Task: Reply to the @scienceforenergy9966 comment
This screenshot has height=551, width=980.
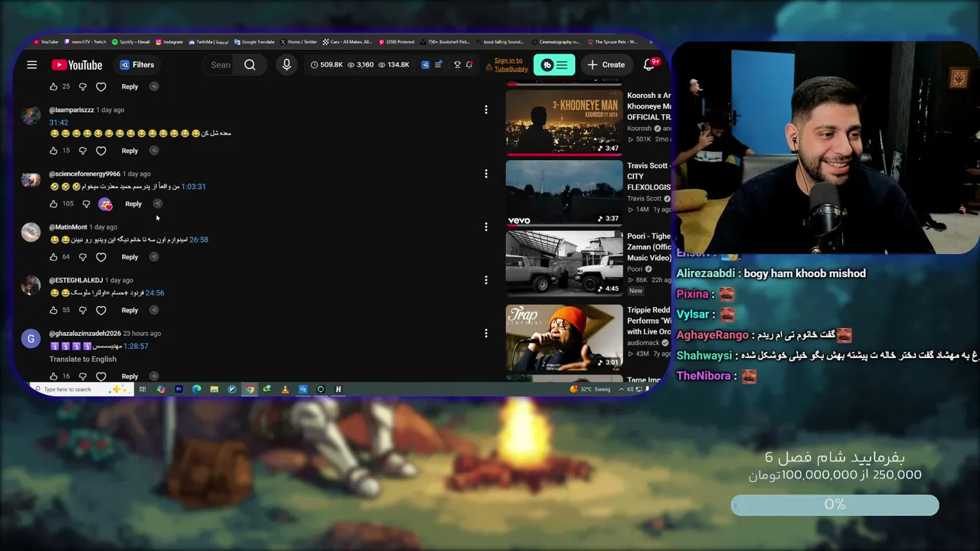Action: click(x=133, y=204)
